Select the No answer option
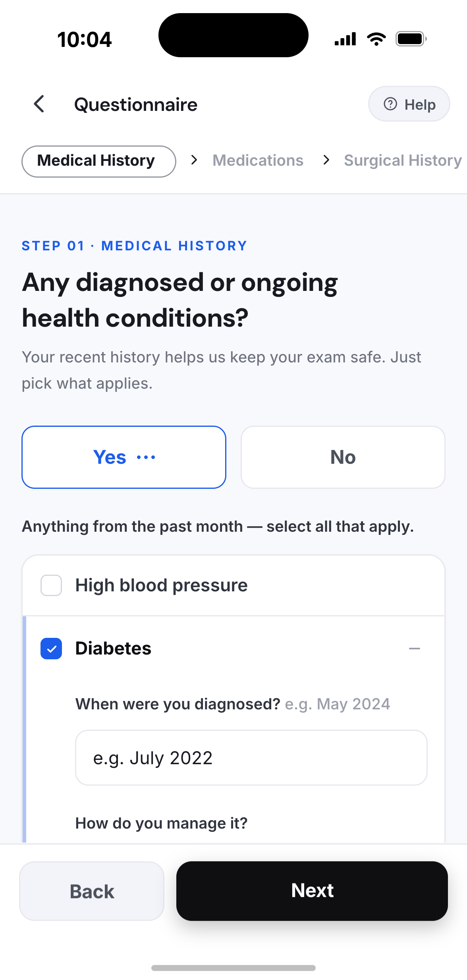Image resolution: width=467 pixels, height=980 pixels. [343, 457]
